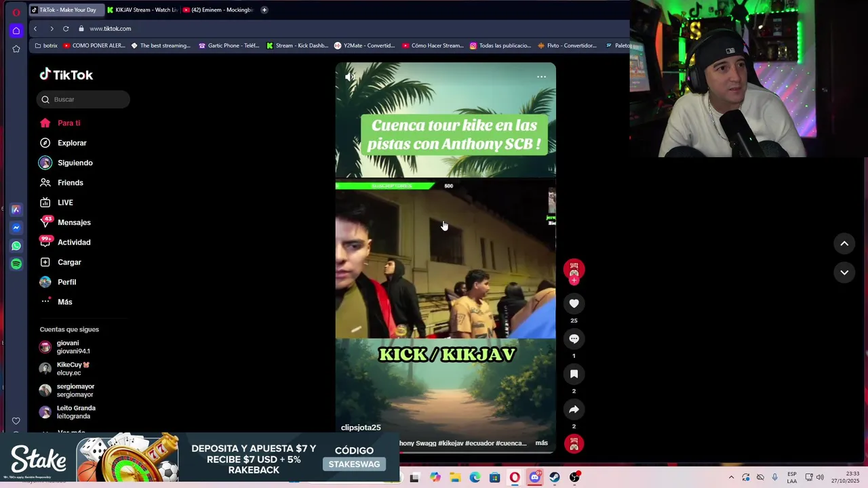Viewport: 868px width, 488px height.
Task: Open Flvto Convertidor bookmark
Action: click(567, 45)
